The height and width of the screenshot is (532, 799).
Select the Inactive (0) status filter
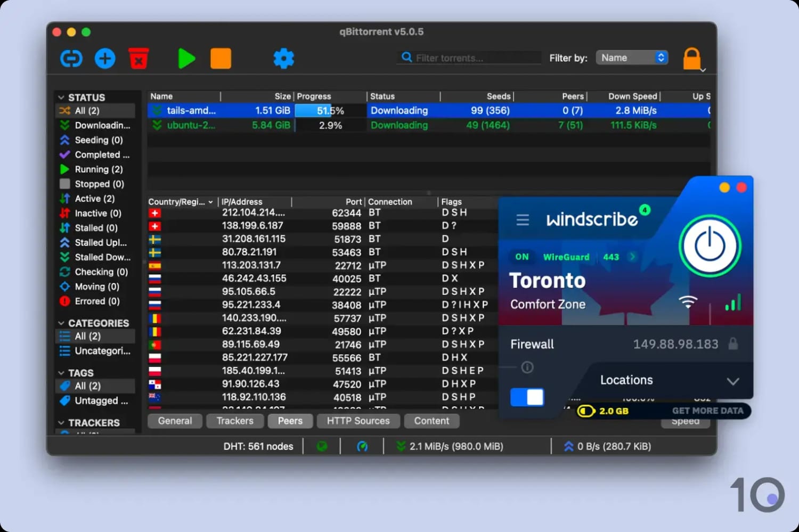coord(95,213)
